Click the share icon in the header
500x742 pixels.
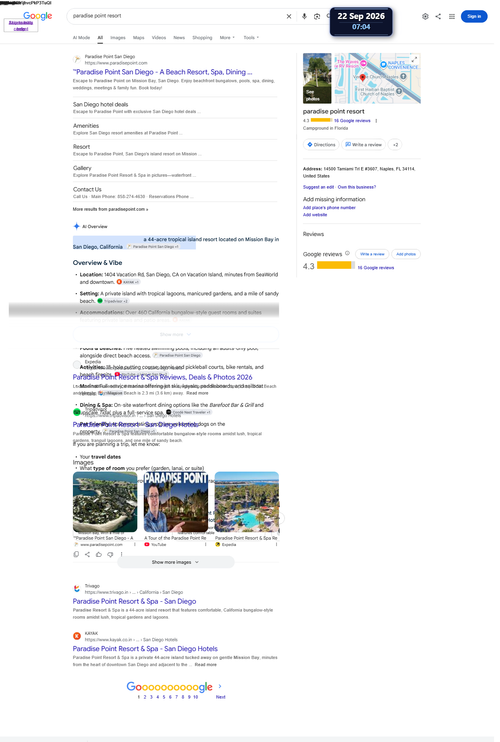tap(438, 16)
